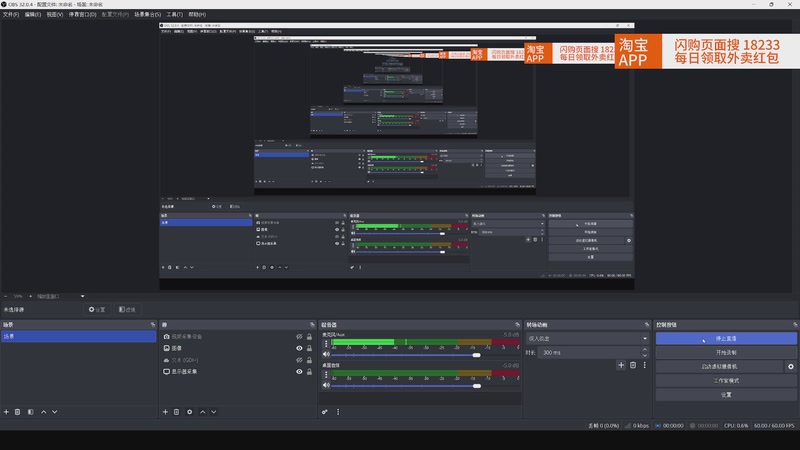Viewport: 800px width, 450px height.
Task: Show the 文本 (GDI+) source via eye icon
Action: (x=299, y=360)
